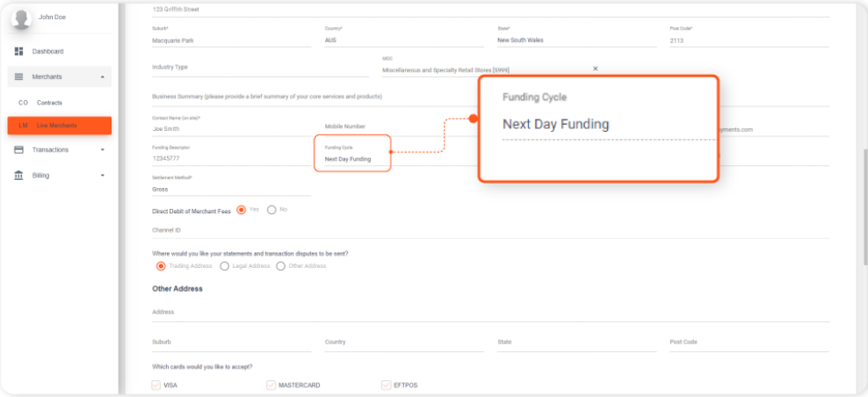This screenshot has width=868, height=397.
Task: Click the Other Address Post Code field
Action: pos(749,343)
